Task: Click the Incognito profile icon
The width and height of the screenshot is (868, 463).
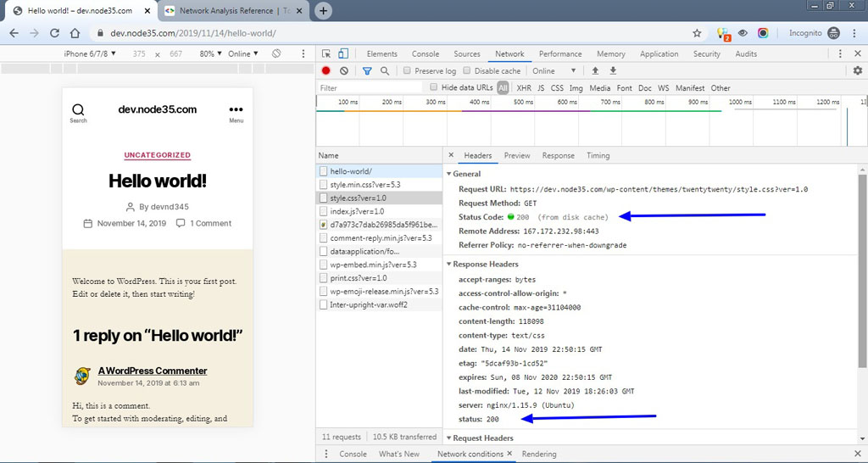Action: [x=834, y=33]
